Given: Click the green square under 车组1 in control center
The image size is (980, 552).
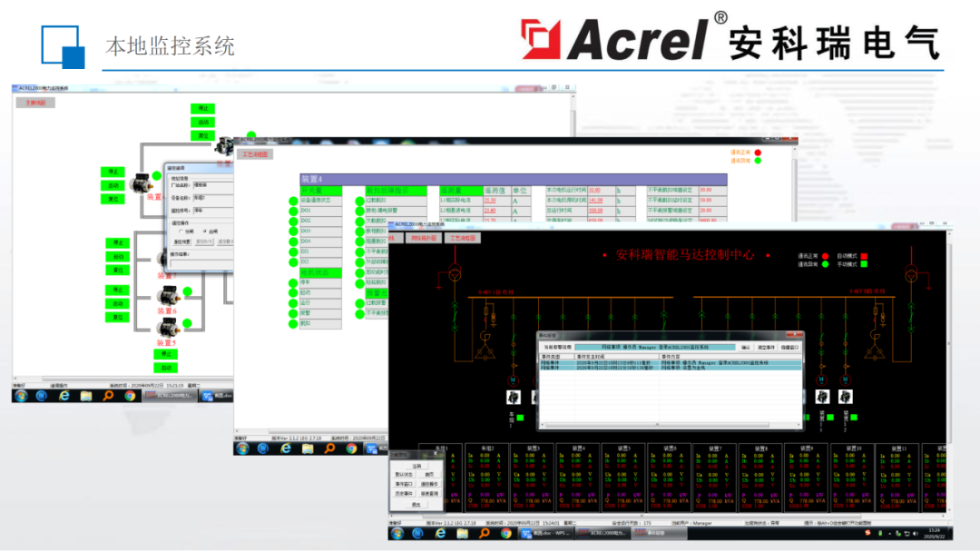Looking at the screenshot, I should pos(521,417).
